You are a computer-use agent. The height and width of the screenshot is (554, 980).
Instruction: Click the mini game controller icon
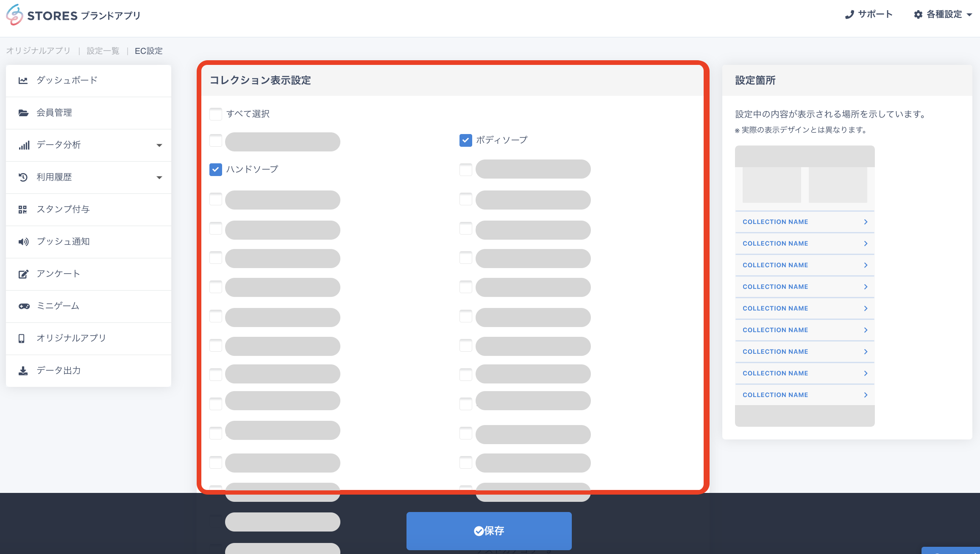24,306
